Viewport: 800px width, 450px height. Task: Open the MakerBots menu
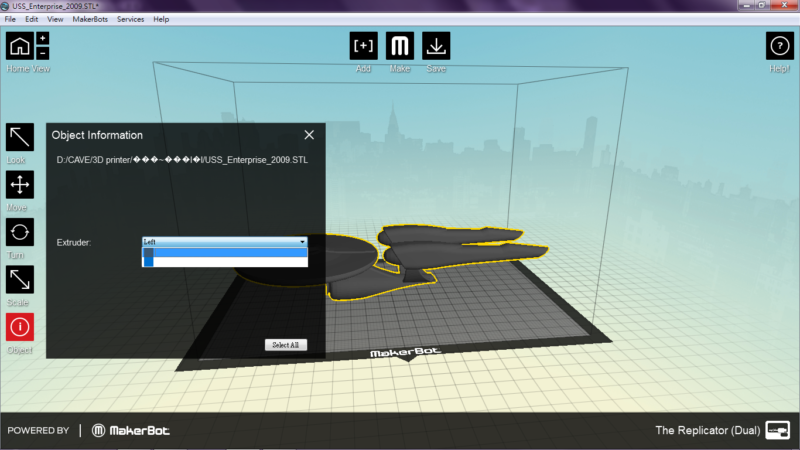(90, 19)
